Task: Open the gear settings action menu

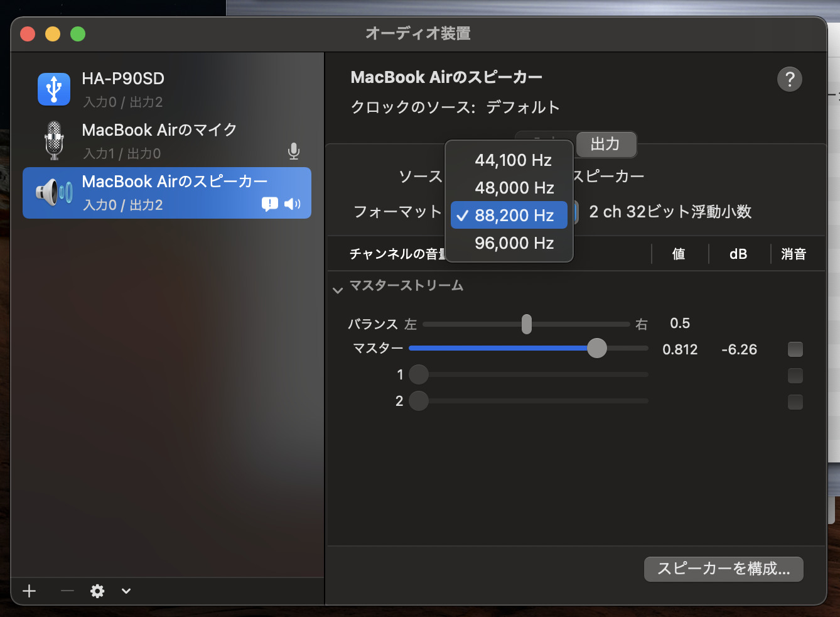Action: 97,591
